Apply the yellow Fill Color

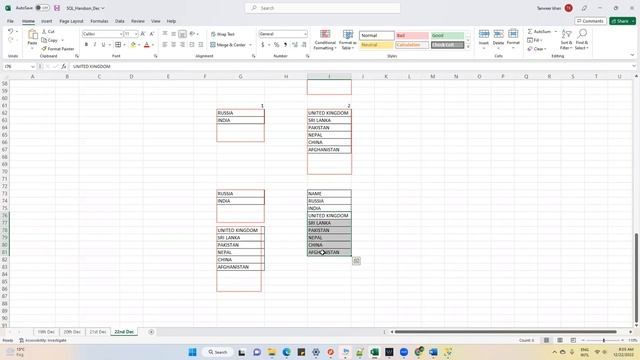coord(133,44)
